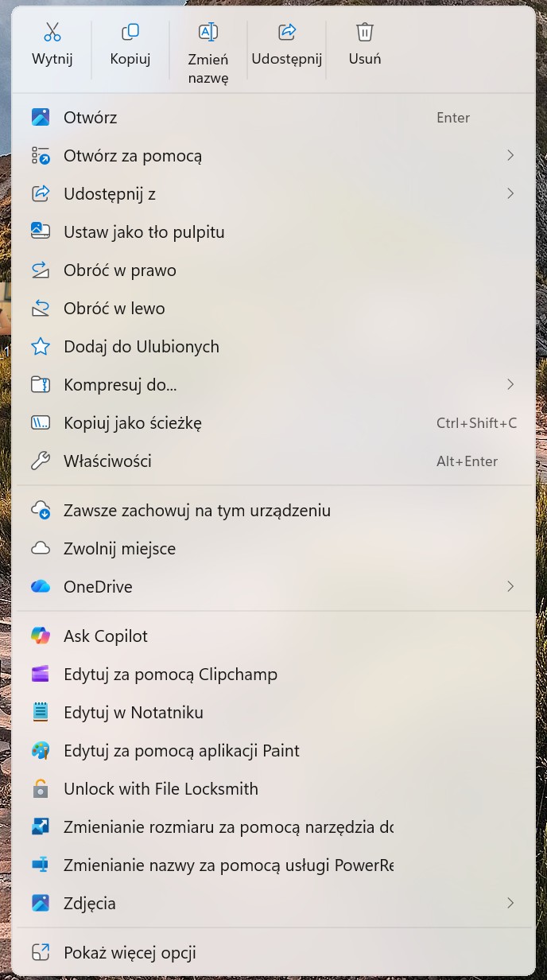Click the Clipchamp icon
547x980 pixels.
click(41, 675)
